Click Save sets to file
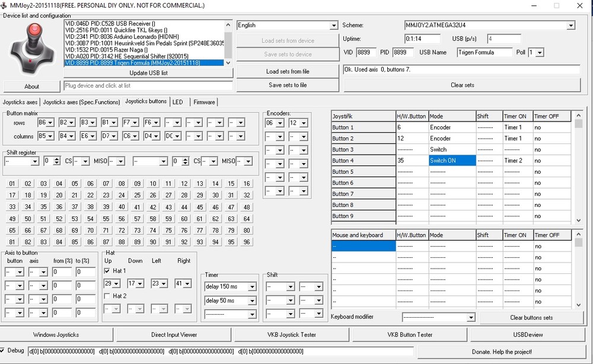593x364 pixels. (x=288, y=85)
